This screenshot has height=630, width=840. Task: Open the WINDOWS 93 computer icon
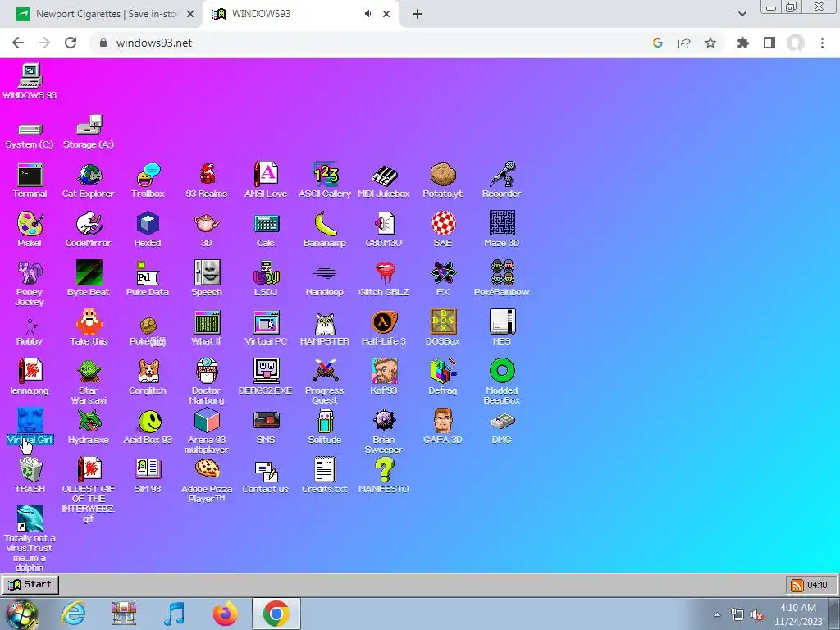click(x=30, y=82)
